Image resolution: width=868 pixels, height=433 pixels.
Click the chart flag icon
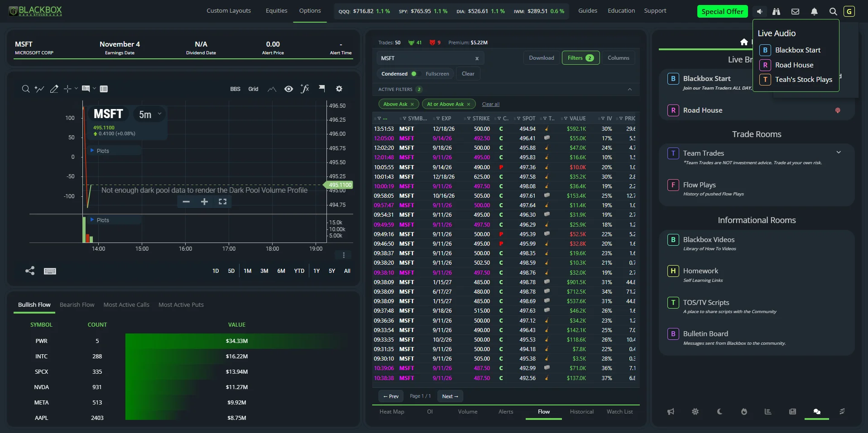[x=322, y=89]
